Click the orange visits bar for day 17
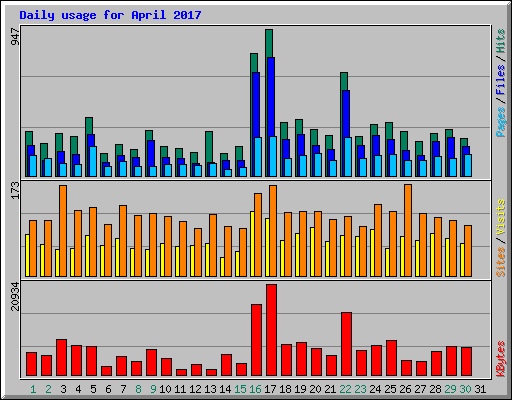Screen dimensions: 512x400 pyautogui.click(x=273, y=231)
